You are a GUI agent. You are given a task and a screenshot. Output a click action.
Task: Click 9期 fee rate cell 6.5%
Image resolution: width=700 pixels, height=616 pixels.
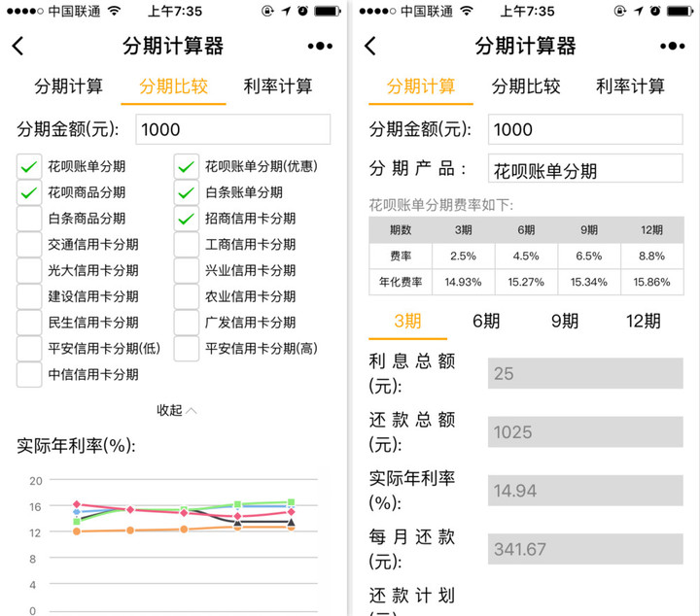pos(589,257)
